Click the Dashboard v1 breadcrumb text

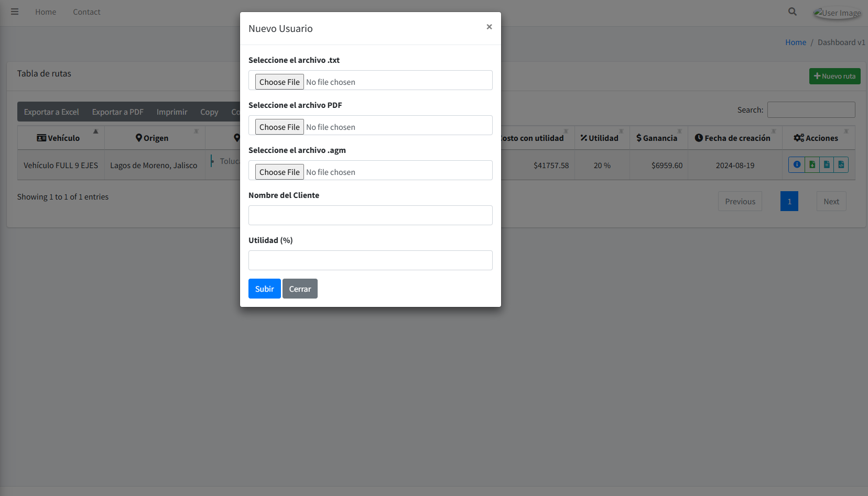[x=841, y=42]
